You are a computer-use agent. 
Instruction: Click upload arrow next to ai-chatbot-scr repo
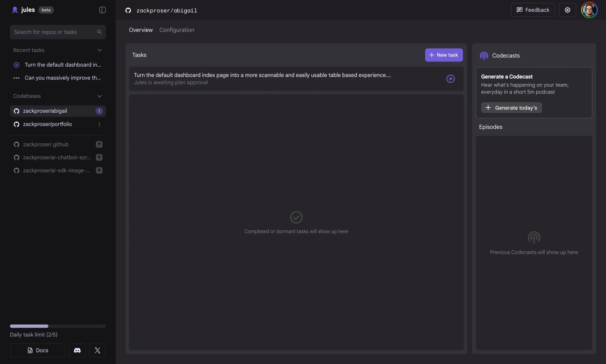pyautogui.click(x=99, y=157)
